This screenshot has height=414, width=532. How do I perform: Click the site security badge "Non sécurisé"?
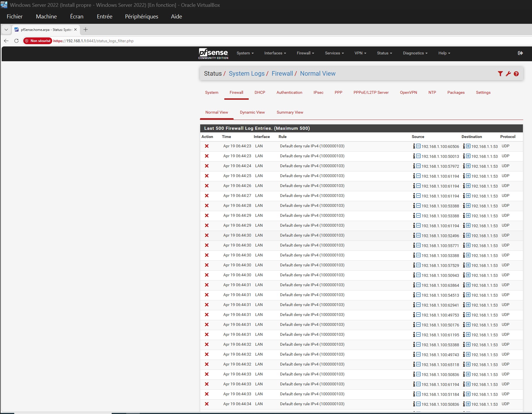click(38, 41)
